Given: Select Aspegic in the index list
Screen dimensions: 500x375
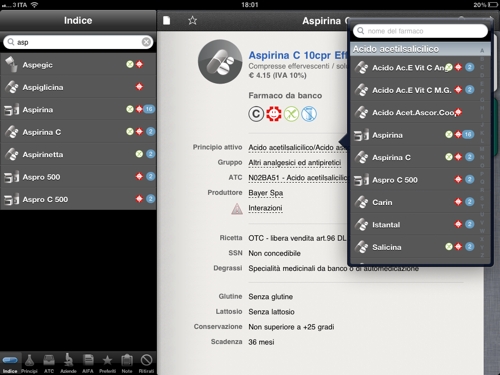Looking at the screenshot, I should [x=78, y=65].
